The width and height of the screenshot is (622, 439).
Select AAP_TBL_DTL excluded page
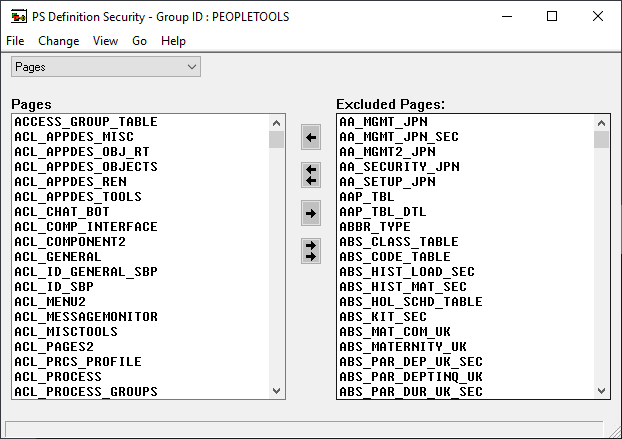[466, 212]
